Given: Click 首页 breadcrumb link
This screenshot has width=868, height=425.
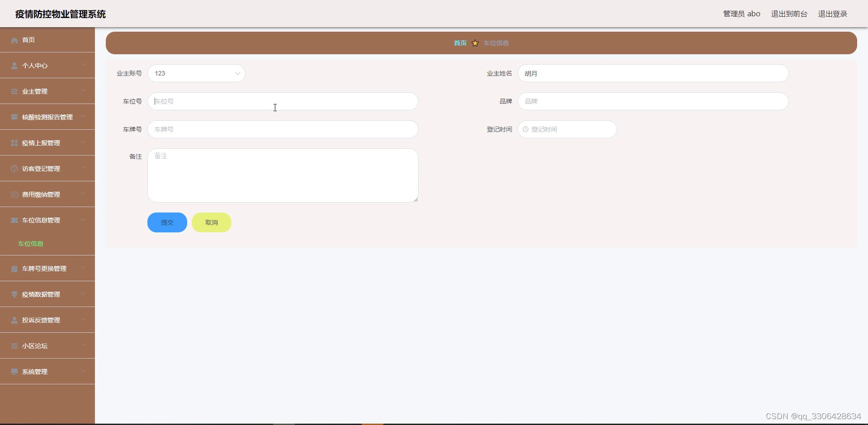Looking at the screenshot, I should [460, 43].
